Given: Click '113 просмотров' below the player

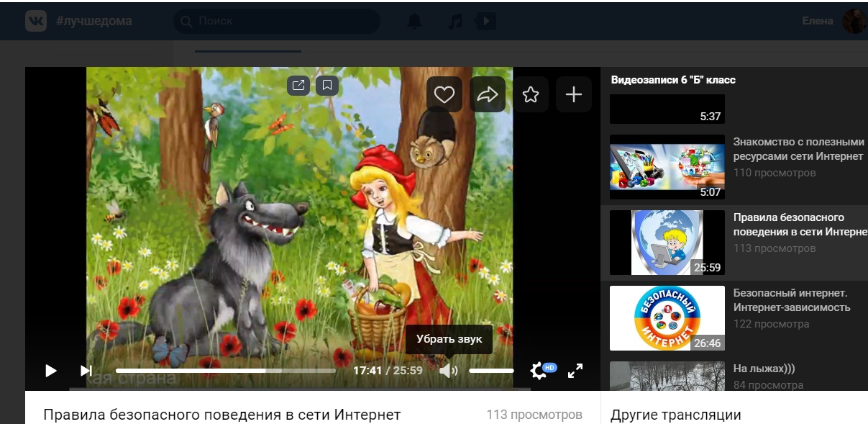Looking at the screenshot, I should click(x=534, y=415).
